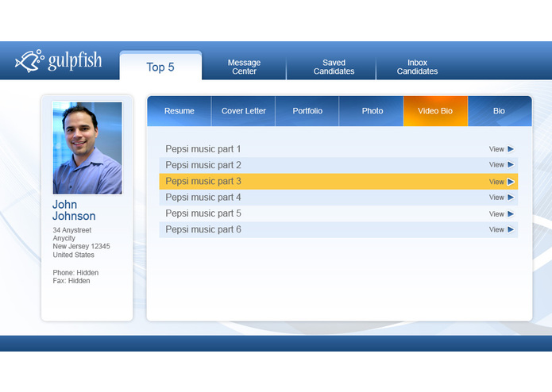The width and height of the screenshot is (552, 392).
Task: Select the 'Pepsi music part 6' title
Action: click(x=203, y=229)
